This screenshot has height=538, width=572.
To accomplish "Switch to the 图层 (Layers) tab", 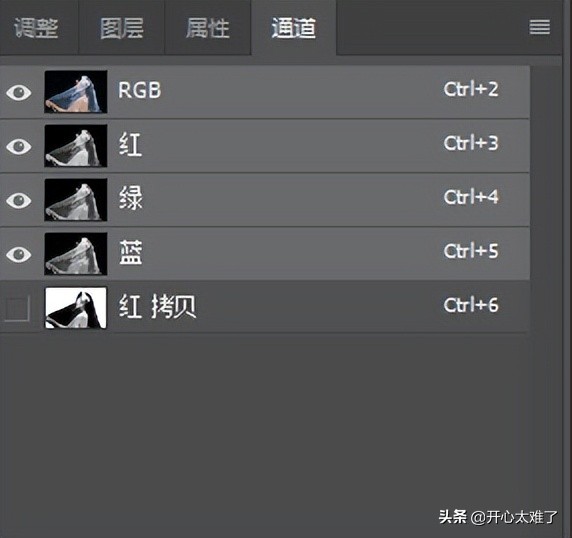I will (122, 28).
